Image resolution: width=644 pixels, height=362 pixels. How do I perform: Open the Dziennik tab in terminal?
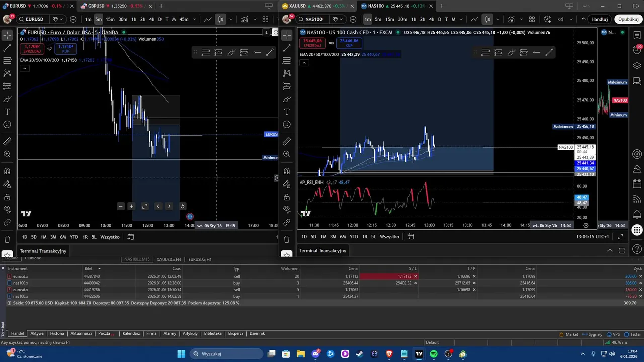pyautogui.click(x=257, y=334)
